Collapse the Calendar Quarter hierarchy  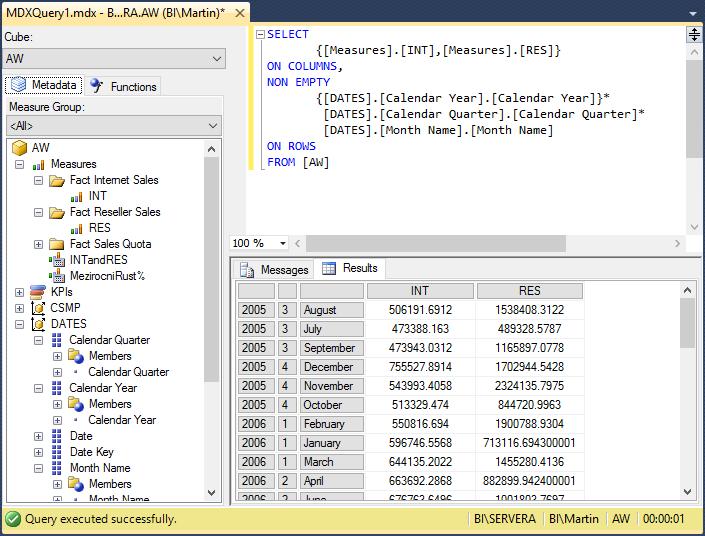pos(39,340)
